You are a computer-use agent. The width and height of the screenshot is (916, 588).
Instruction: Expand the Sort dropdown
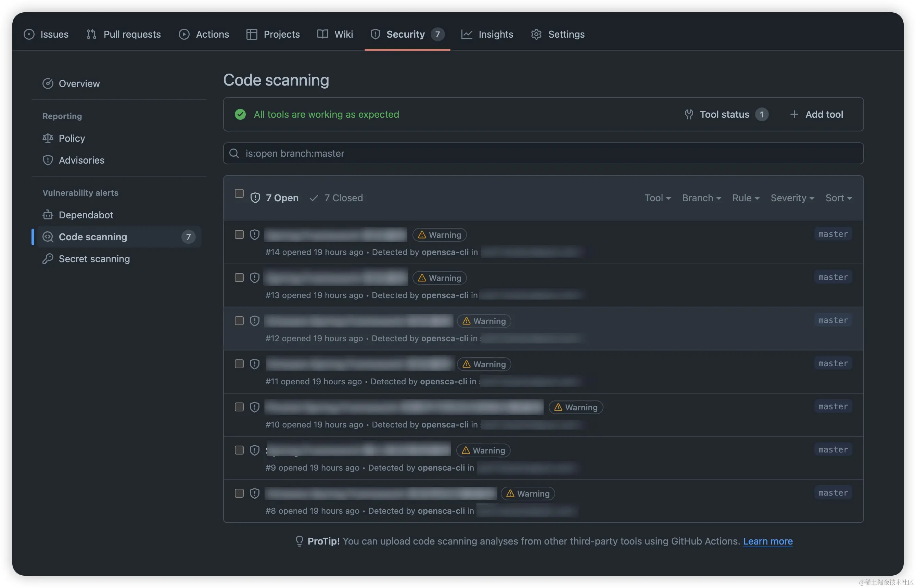click(839, 198)
